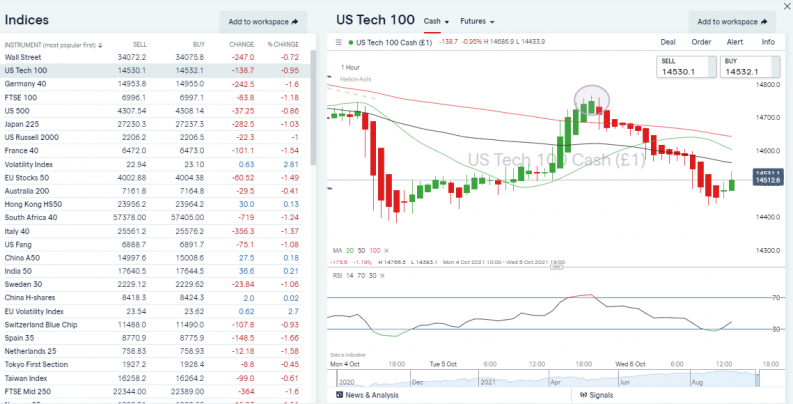Select the Sweden 30 row
This screenshot has width=793, height=404.
(153, 284)
